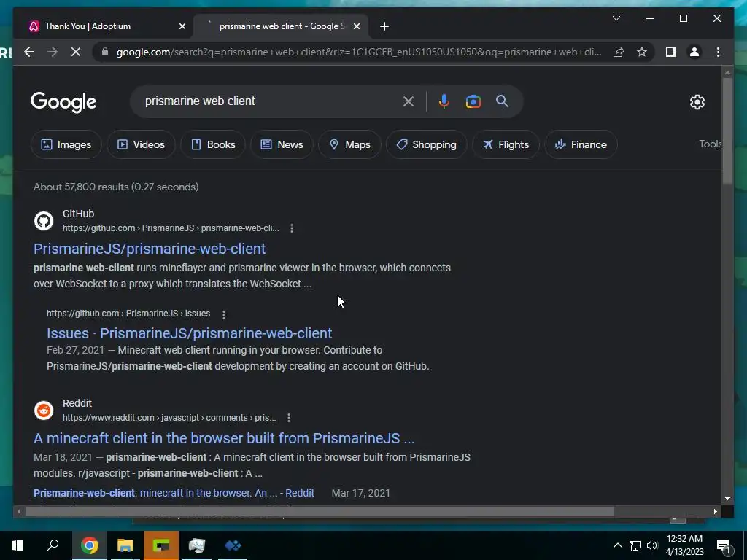Open File Explorer from the taskbar
The image size is (747, 560).
[x=125, y=545]
